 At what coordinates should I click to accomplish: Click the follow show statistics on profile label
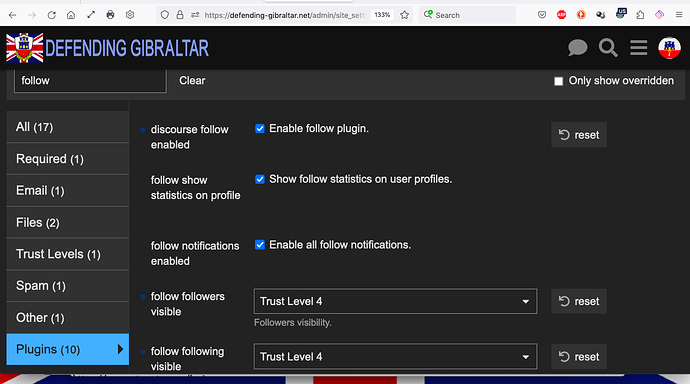195,187
